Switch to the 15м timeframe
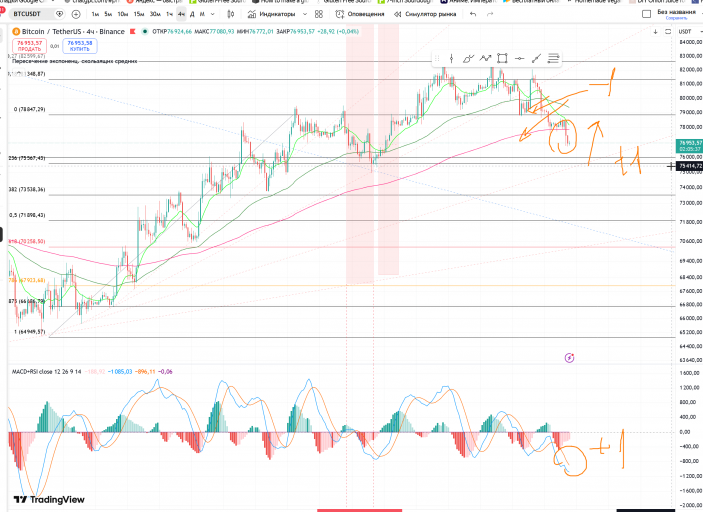 coord(139,14)
